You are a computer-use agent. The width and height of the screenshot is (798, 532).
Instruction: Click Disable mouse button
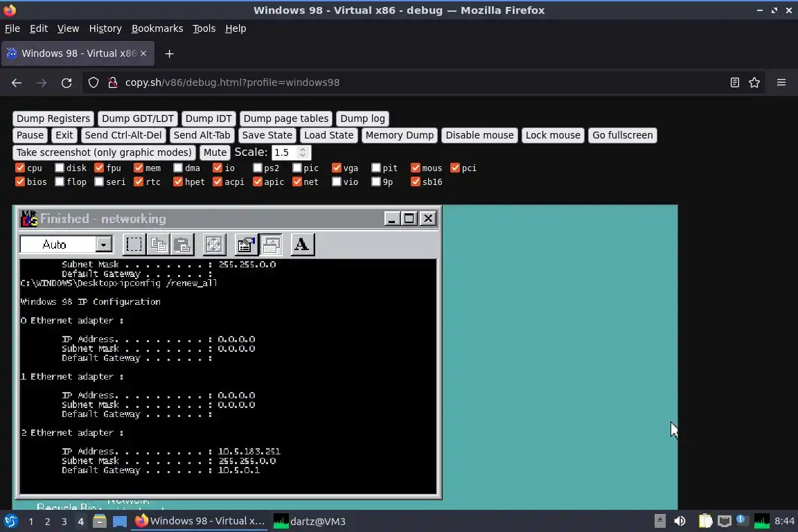point(479,135)
